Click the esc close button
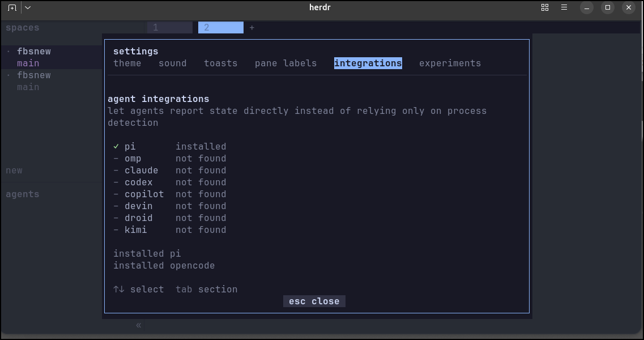This screenshot has width=644, height=340. [314, 301]
